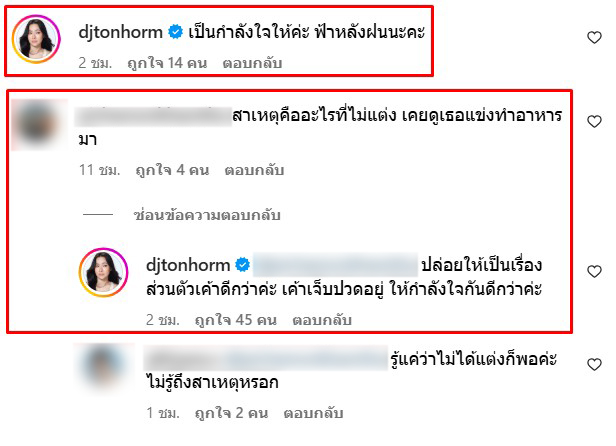
Task: View likes: ถูกใจ 2 คน
Action: 231,413
